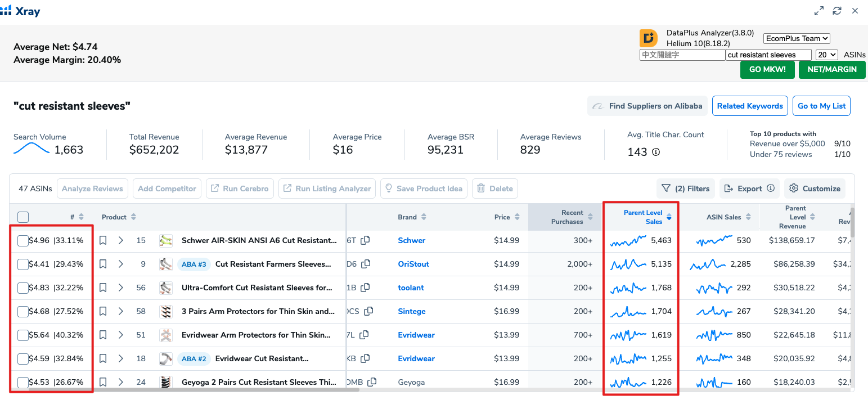Bookmark the Evridwear Cut Resistant row
Screen dimensions: 868x404
[x=103, y=358]
